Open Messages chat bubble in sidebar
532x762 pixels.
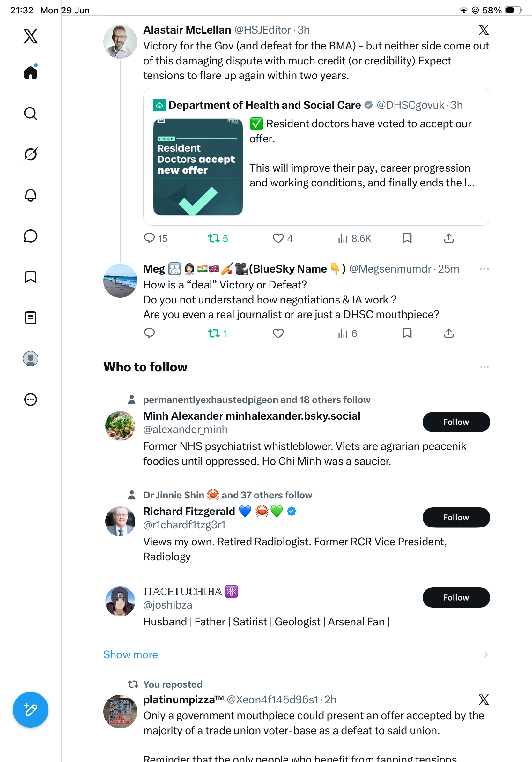point(31,236)
